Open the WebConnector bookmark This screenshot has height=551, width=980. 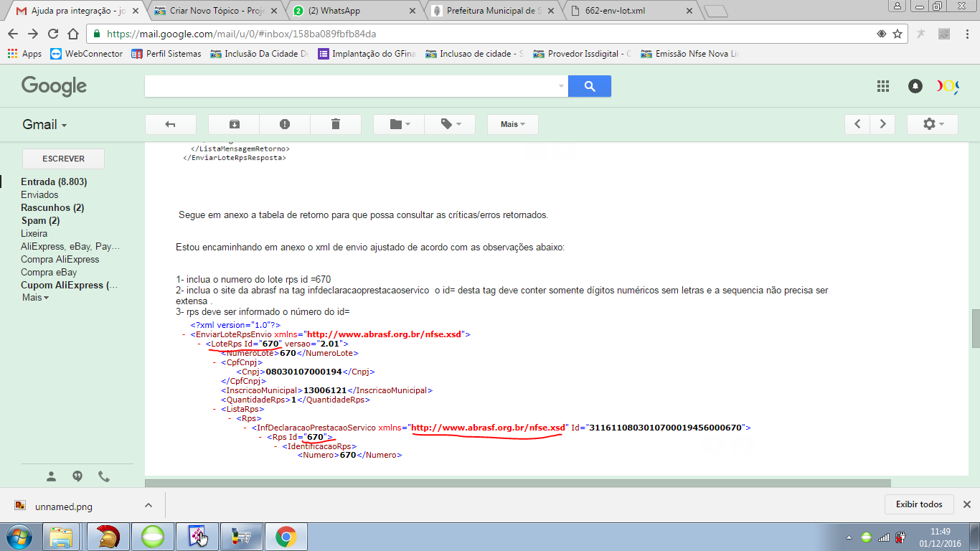[87, 54]
